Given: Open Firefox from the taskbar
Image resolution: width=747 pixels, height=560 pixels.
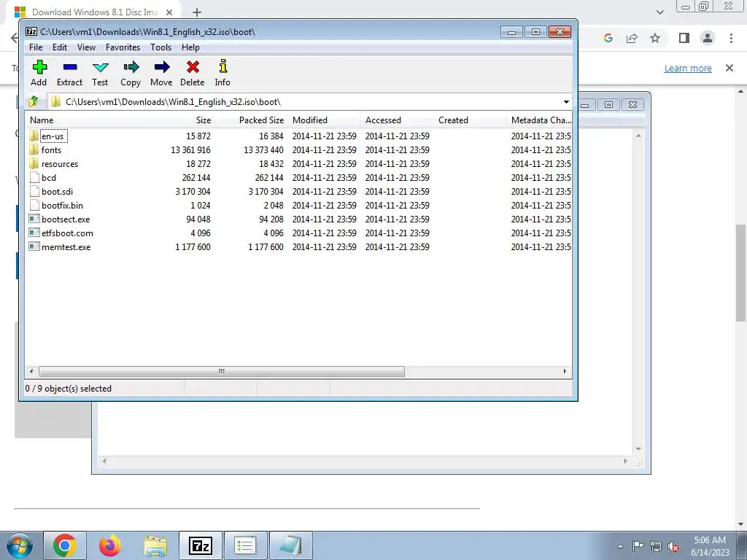Looking at the screenshot, I should point(110,545).
